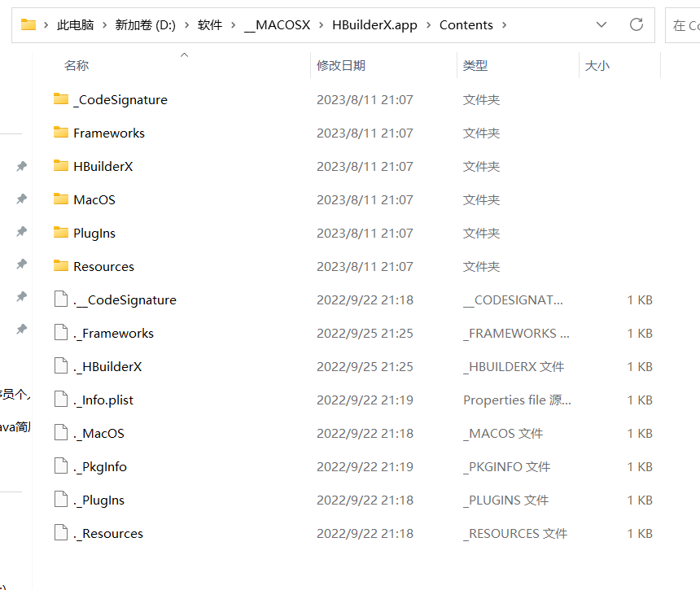Expand chevron after HBuilderX.app breadcrumb
Image resolution: width=700 pixels, height=590 pixels.
pyautogui.click(x=429, y=25)
